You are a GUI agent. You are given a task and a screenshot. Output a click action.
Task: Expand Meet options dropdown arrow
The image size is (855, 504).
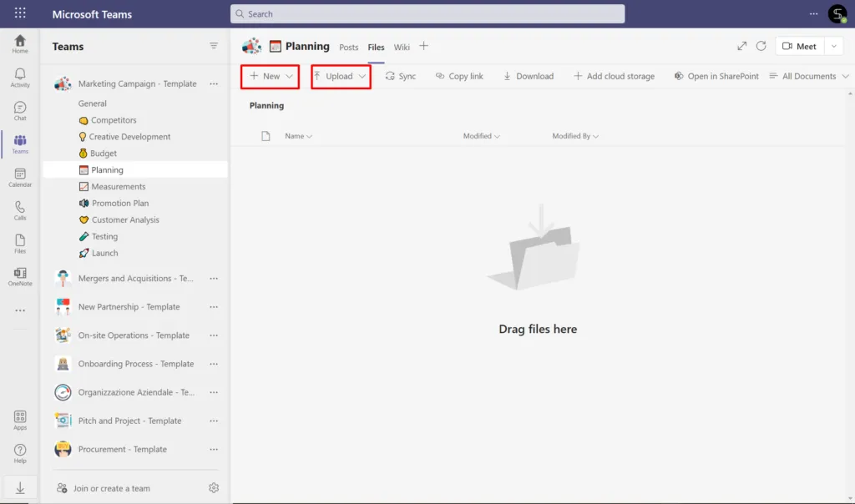[x=834, y=47]
